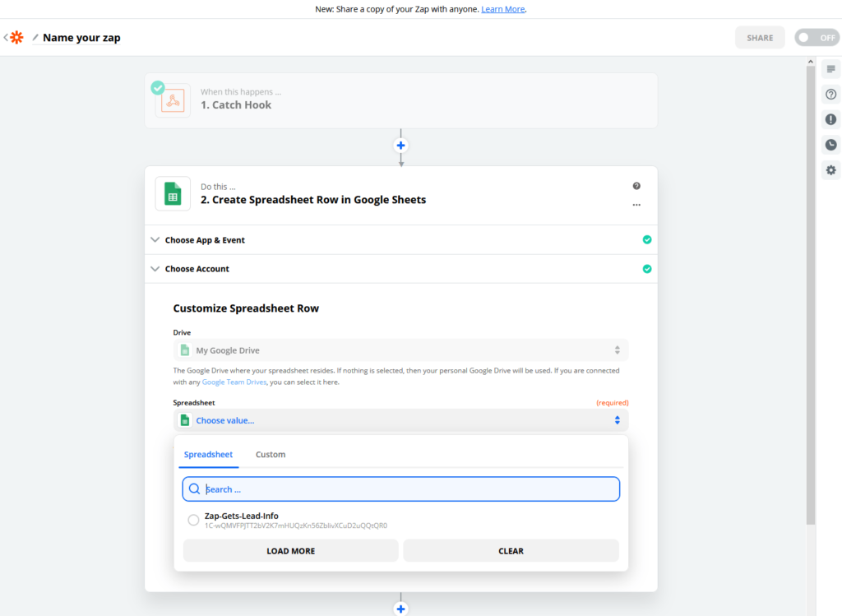The height and width of the screenshot is (616, 842).
Task: Add a step with plus between steps
Action: coord(400,146)
